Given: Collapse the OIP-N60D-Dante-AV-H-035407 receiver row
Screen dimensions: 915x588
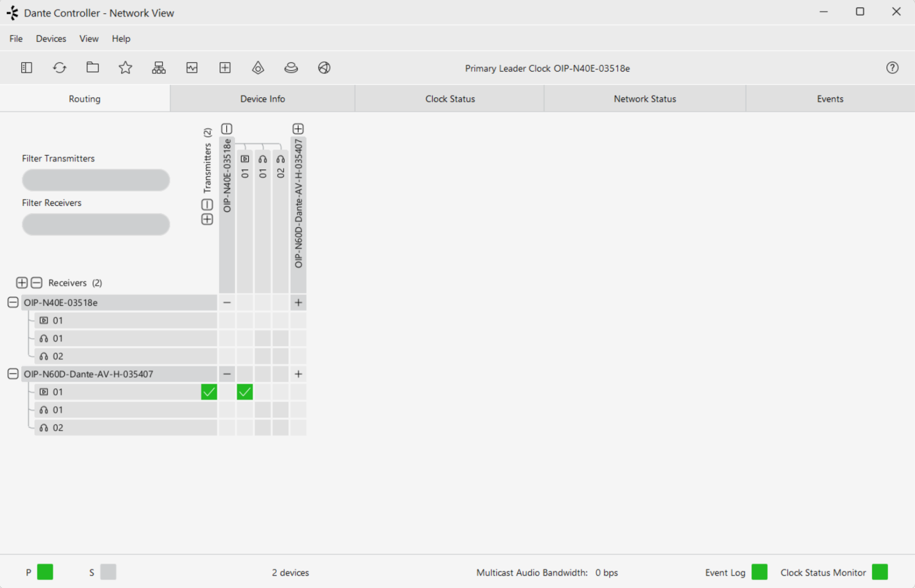Looking at the screenshot, I should tap(13, 374).
